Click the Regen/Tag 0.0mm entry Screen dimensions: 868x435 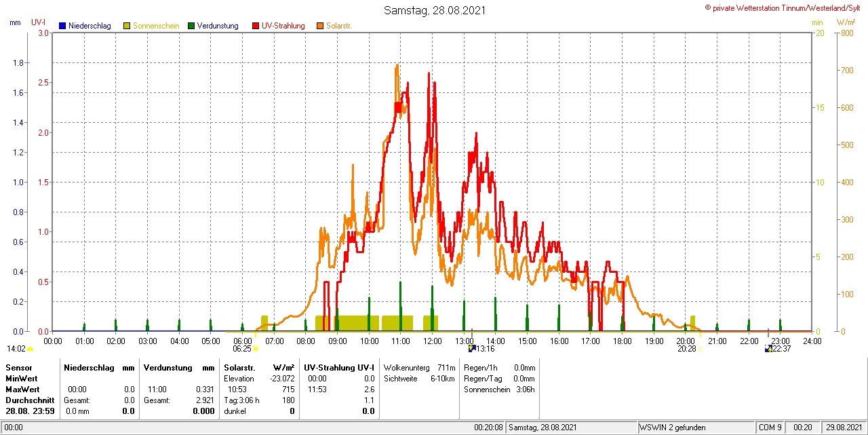pyautogui.click(x=499, y=379)
